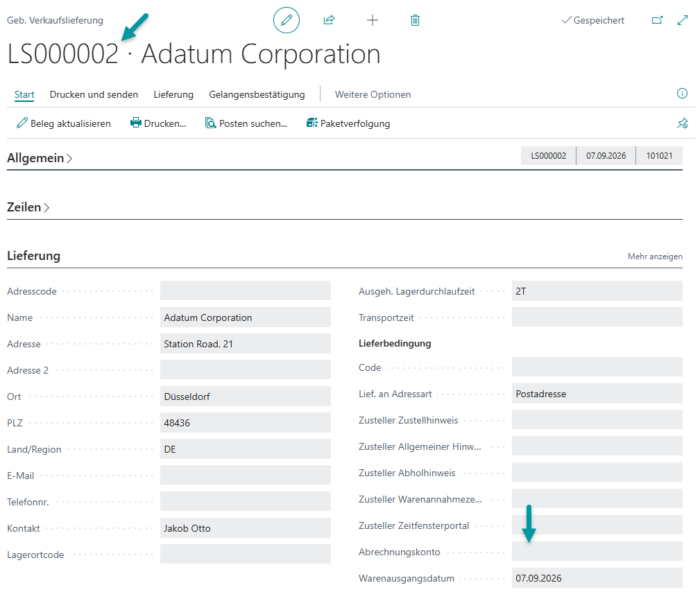Click the LS000002 summary value in Allgemein
Image resolution: width=700 pixels, height=601 pixels.
click(548, 156)
